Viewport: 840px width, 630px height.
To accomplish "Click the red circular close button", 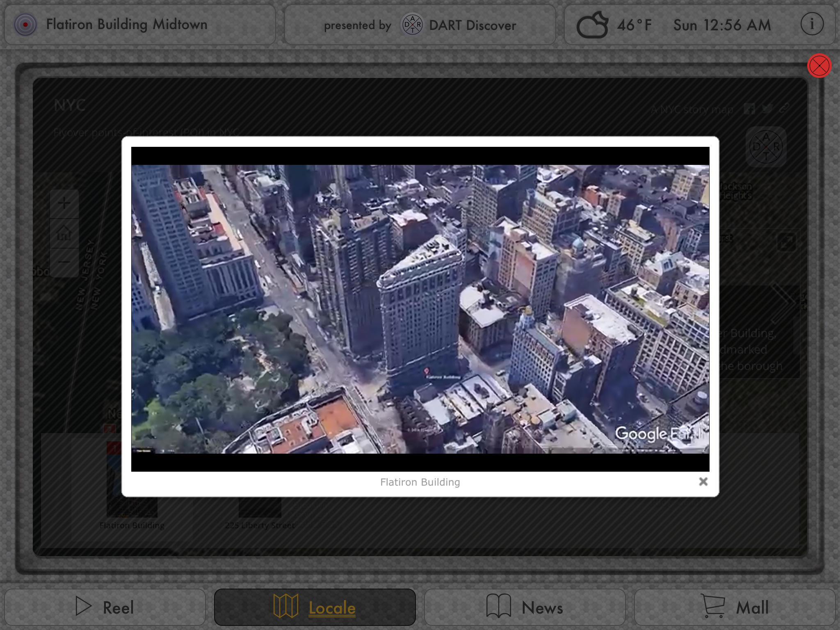I will point(819,66).
